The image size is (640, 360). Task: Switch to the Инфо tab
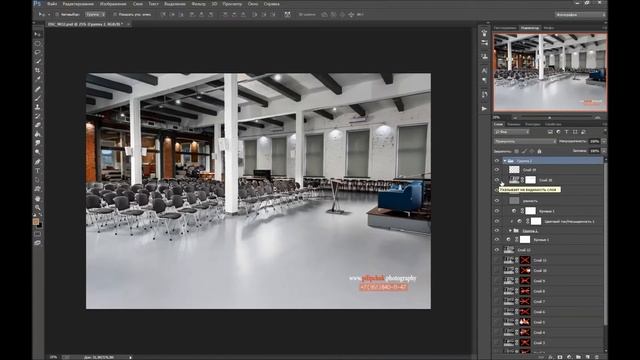(549, 28)
